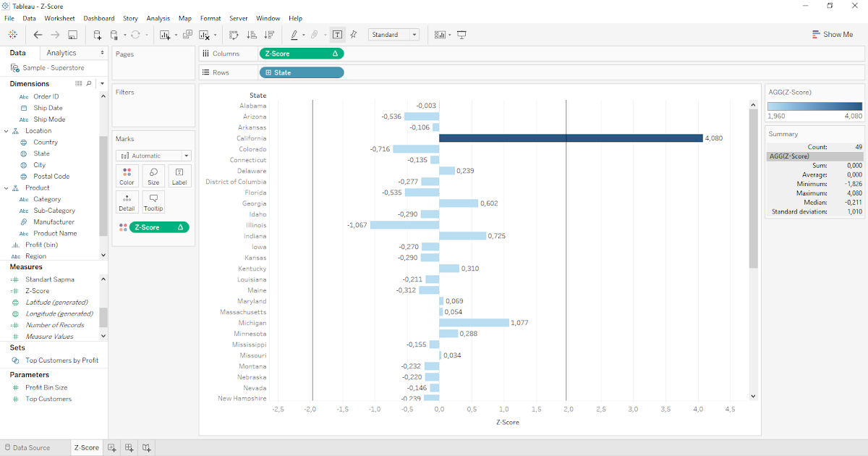Viewport: 868px width, 456px height.
Task: Click the AGG(Z-Score) color legend gradient
Action: 814,104
